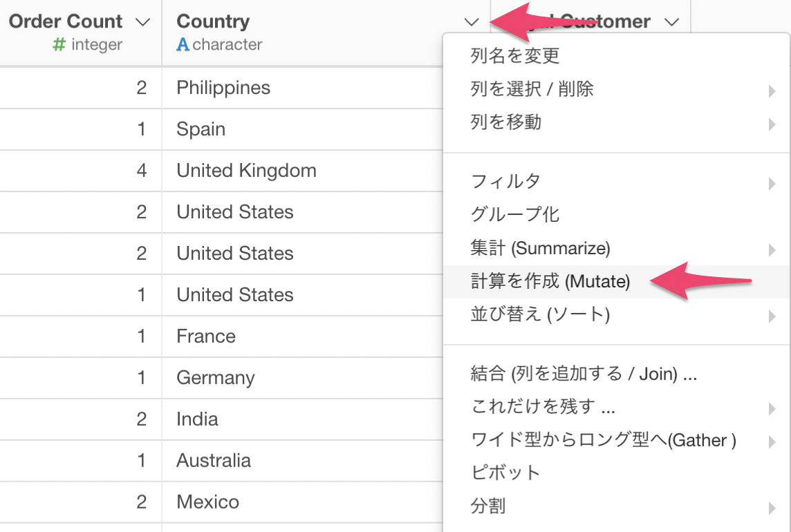
Task: Click the Philippines cell
Action: [223, 88]
